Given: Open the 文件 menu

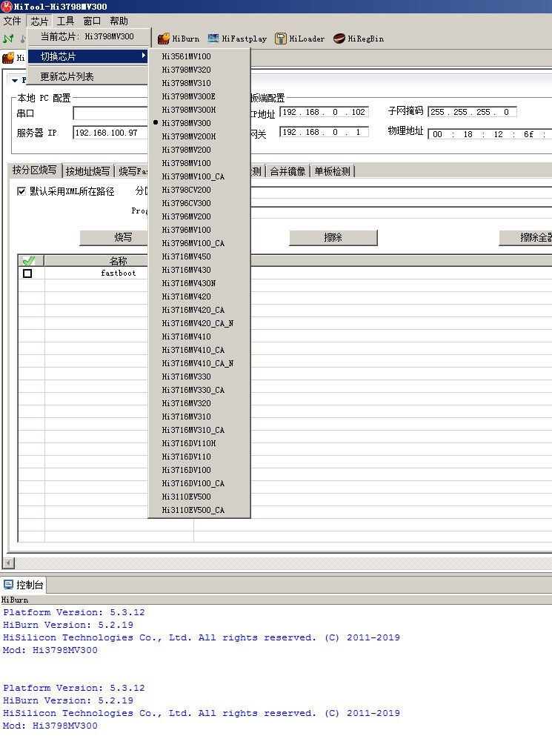Looking at the screenshot, I should click(x=12, y=21).
